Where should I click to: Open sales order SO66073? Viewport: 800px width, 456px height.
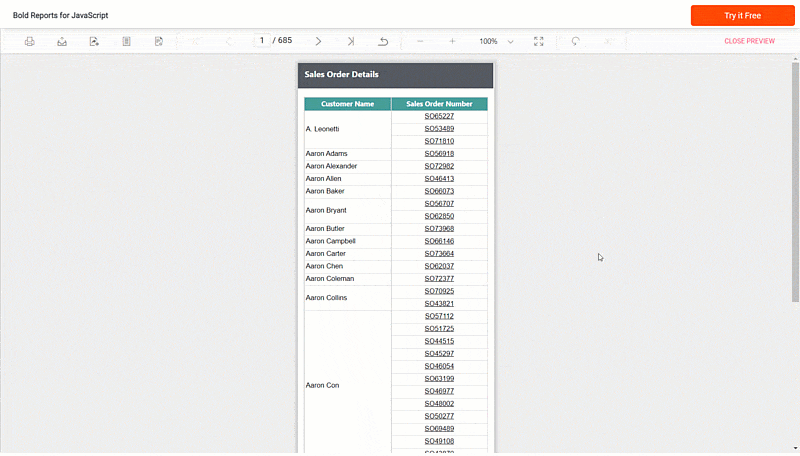point(439,191)
